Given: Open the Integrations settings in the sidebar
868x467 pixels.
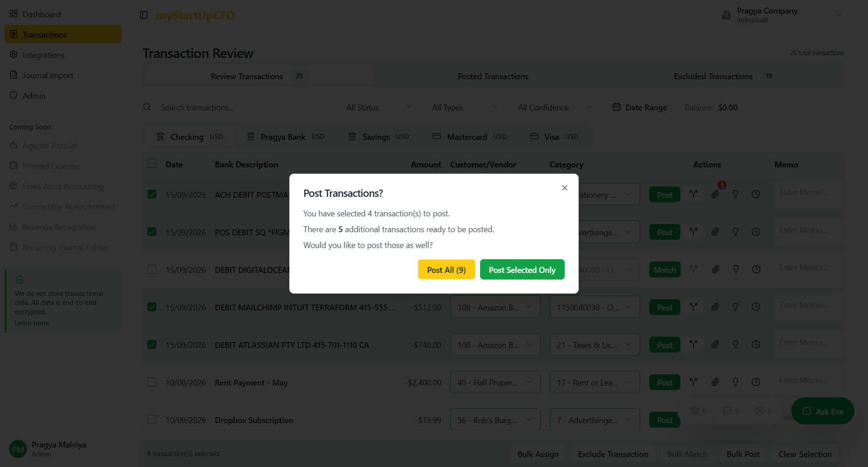Looking at the screenshot, I should 43,55.
